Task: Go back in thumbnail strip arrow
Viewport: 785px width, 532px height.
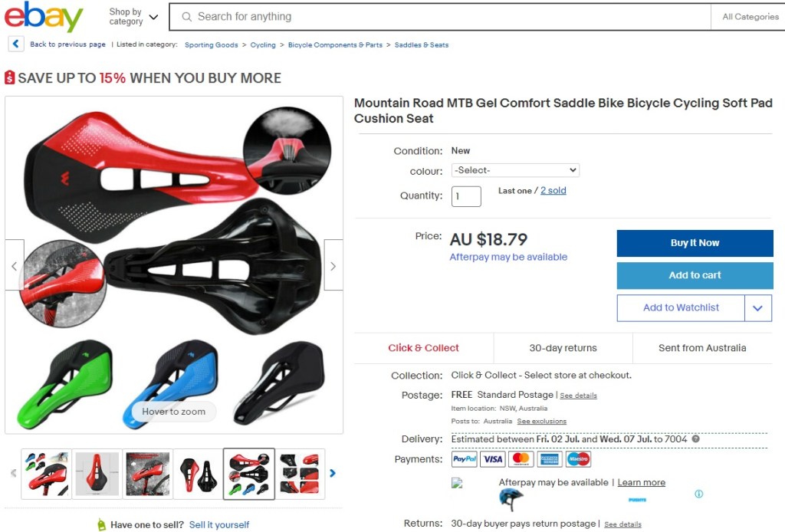Action: tap(14, 473)
